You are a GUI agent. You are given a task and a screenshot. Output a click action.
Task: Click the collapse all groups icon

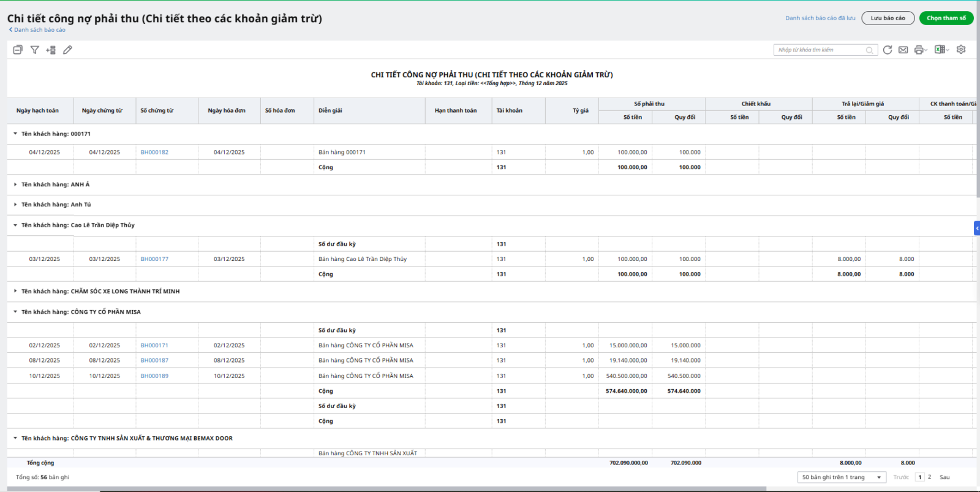click(x=18, y=50)
